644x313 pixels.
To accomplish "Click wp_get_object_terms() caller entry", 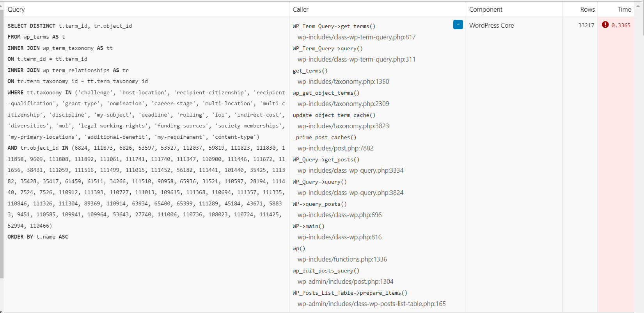I will 326,93.
